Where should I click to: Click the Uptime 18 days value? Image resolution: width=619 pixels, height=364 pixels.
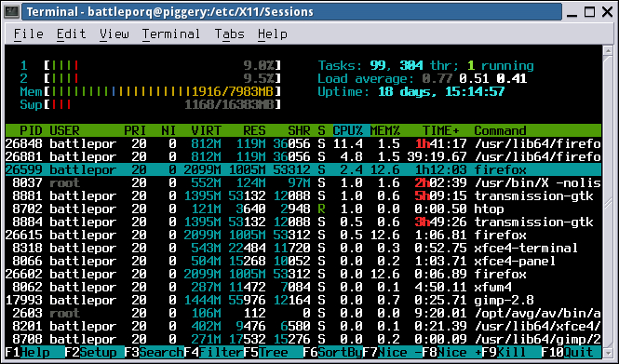441,91
